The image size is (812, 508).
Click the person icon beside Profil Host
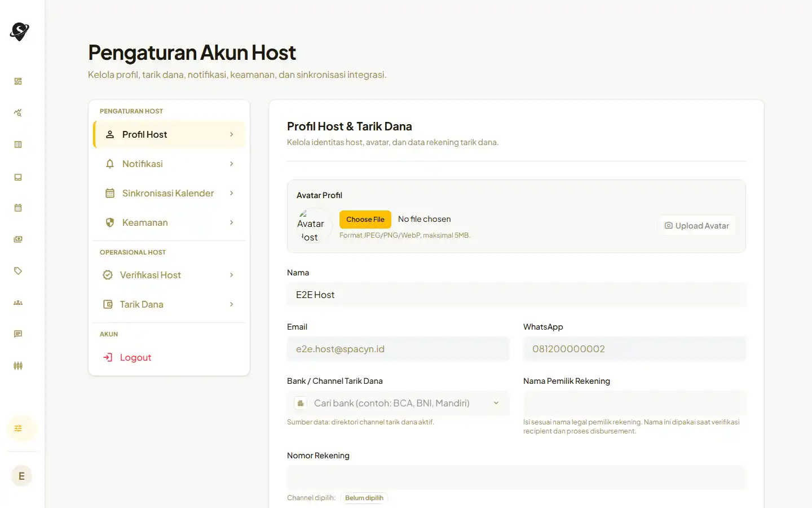[110, 134]
